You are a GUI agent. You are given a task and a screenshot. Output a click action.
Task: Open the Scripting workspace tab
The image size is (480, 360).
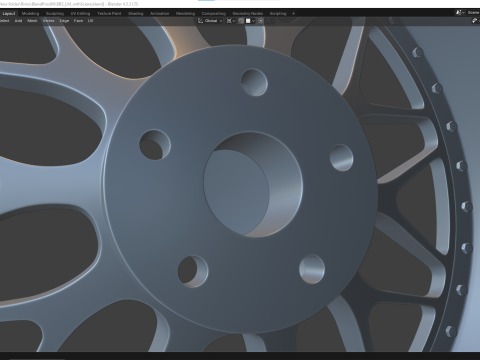point(278,13)
